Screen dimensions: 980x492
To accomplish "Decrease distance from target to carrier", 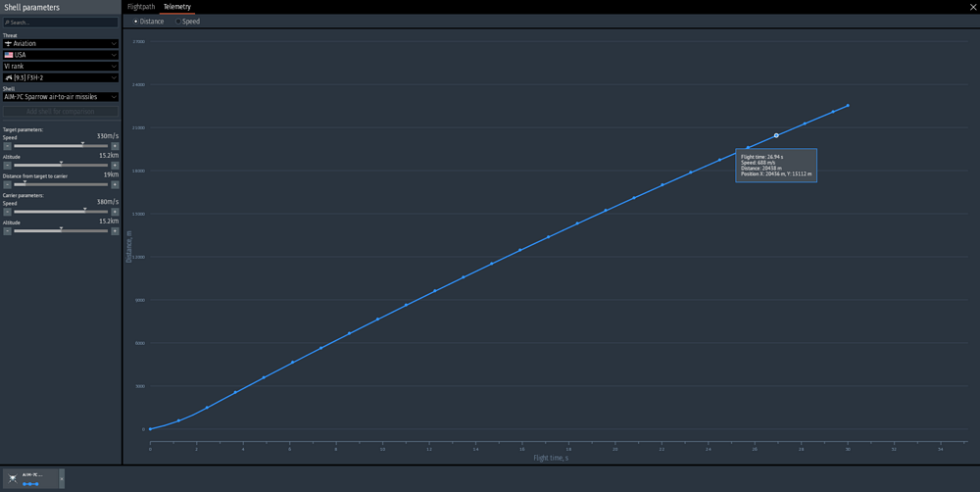I will coord(8,185).
